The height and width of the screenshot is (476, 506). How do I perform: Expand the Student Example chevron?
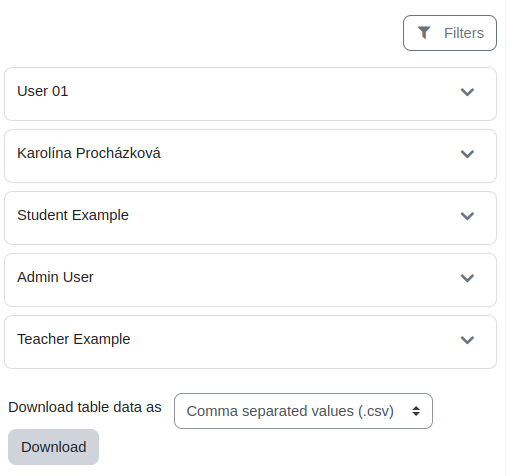[467, 216]
